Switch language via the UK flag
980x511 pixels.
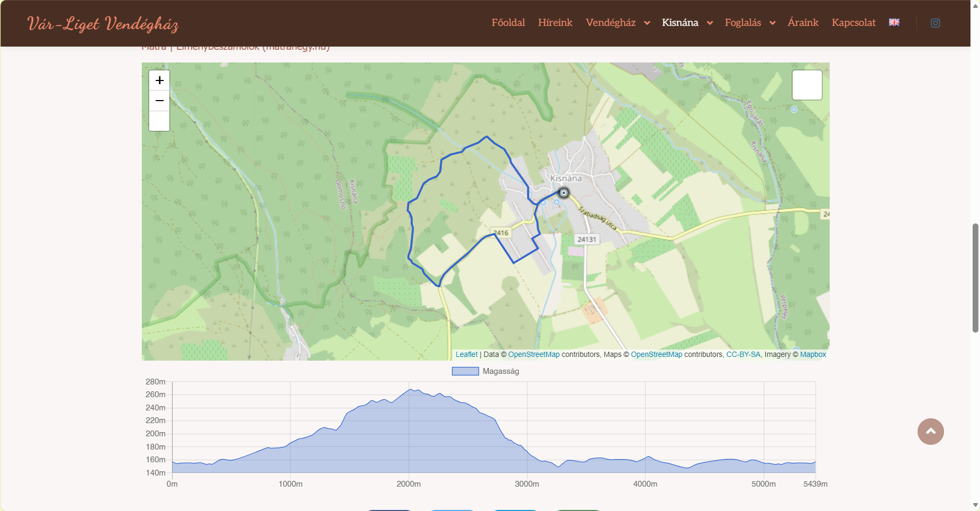(894, 22)
